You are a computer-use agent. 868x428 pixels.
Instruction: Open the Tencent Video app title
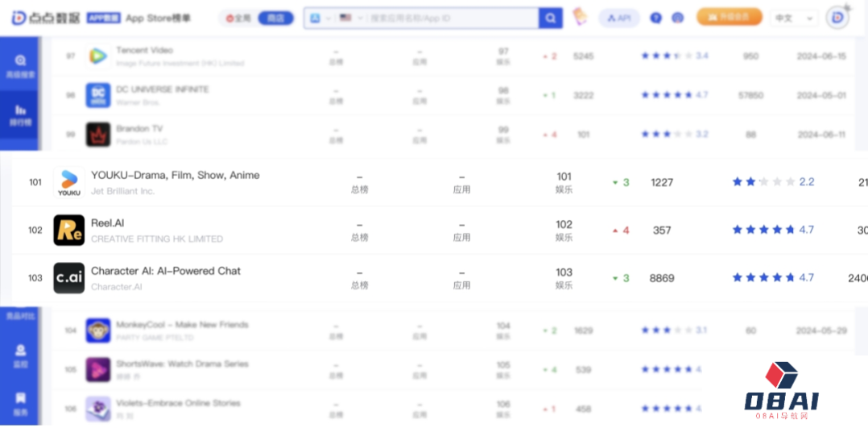(144, 50)
